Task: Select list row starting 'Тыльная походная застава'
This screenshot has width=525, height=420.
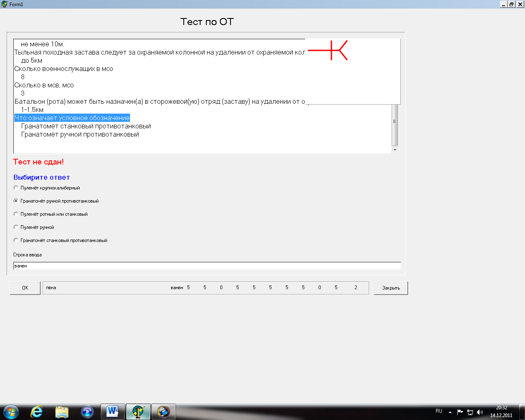Action: pos(160,52)
